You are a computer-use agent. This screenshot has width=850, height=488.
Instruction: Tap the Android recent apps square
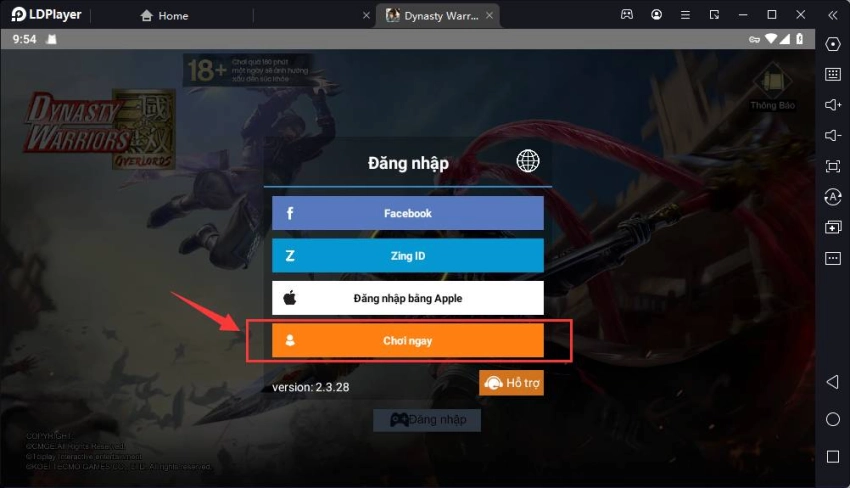[x=833, y=457]
